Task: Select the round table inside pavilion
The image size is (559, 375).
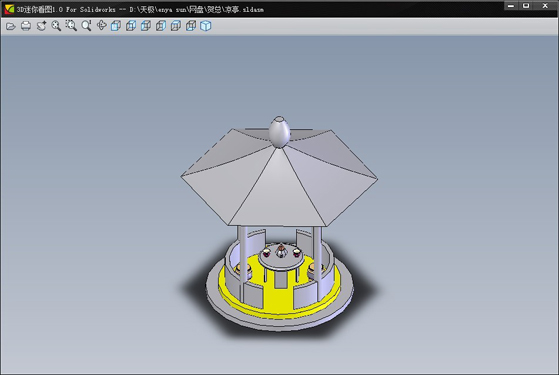Action: tap(281, 258)
